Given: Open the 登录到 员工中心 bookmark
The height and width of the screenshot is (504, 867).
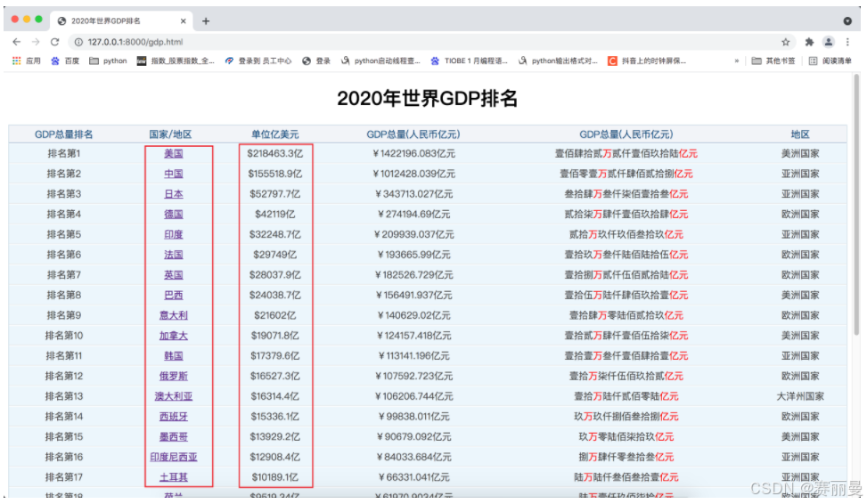Looking at the screenshot, I should 258,61.
